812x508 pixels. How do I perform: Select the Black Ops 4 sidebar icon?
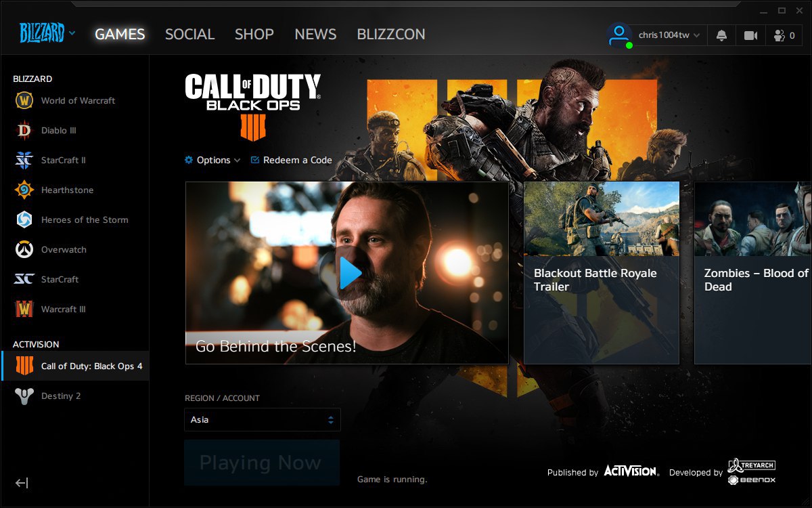[x=24, y=366]
